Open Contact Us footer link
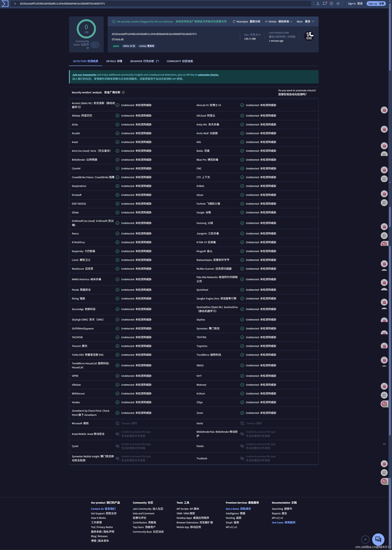The width and height of the screenshot is (392, 550). click(103, 509)
